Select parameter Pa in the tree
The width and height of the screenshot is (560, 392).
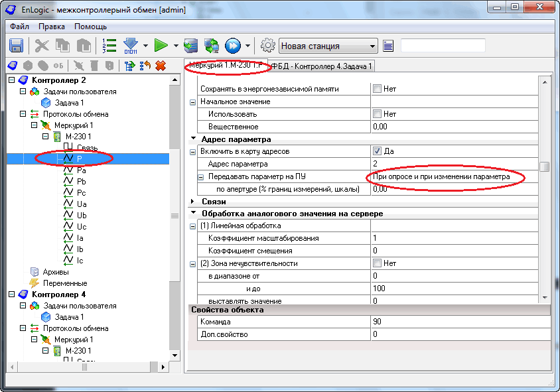coord(82,170)
